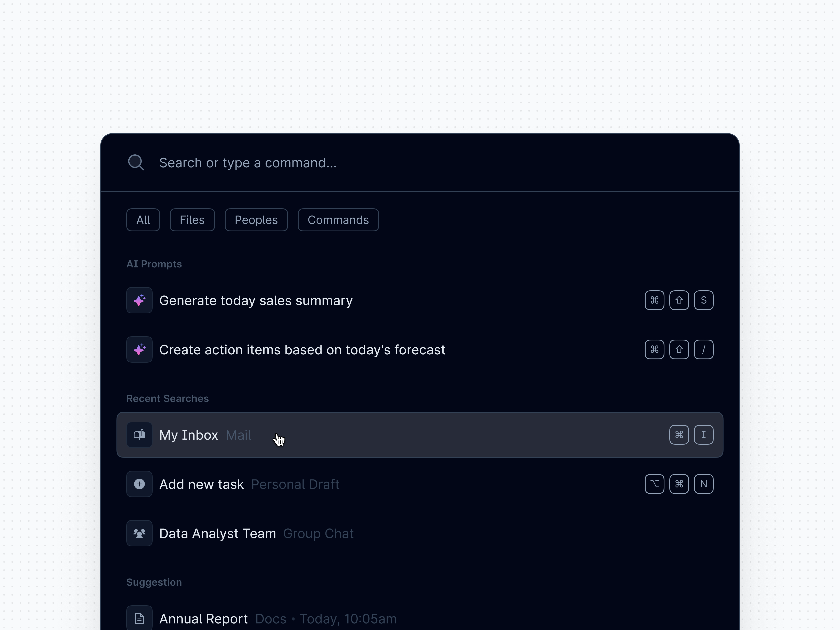The width and height of the screenshot is (840, 630).
Task: Click the shift key badge on action items row
Action: click(679, 349)
